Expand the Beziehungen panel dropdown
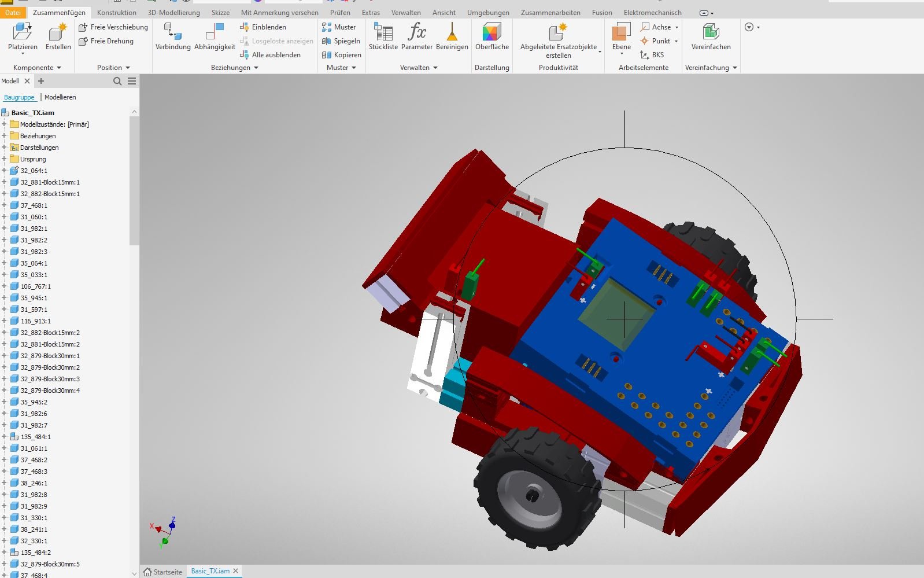Image resolution: width=924 pixels, height=578 pixels. coord(256,68)
